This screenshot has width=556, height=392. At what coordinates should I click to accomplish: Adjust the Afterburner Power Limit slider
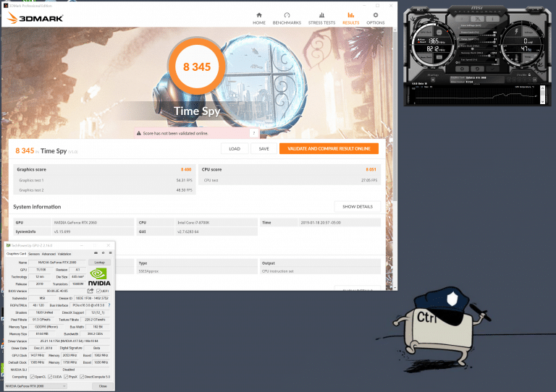click(x=478, y=35)
